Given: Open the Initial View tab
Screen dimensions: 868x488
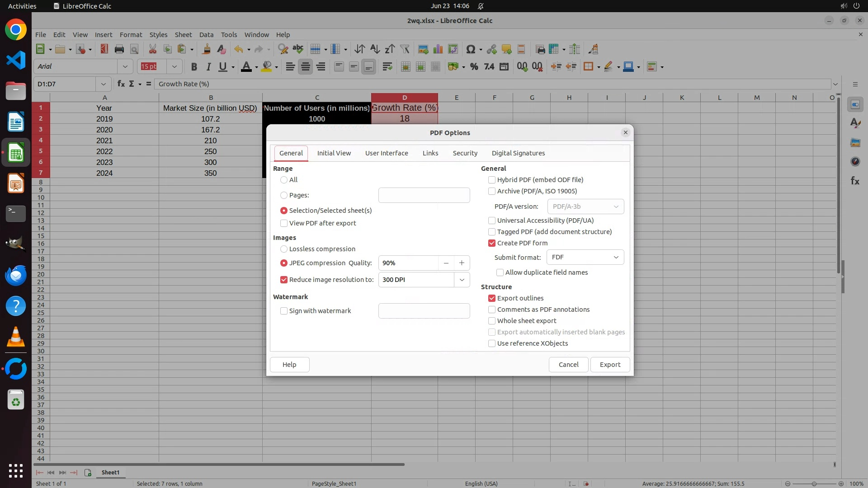Looking at the screenshot, I should click(334, 153).
